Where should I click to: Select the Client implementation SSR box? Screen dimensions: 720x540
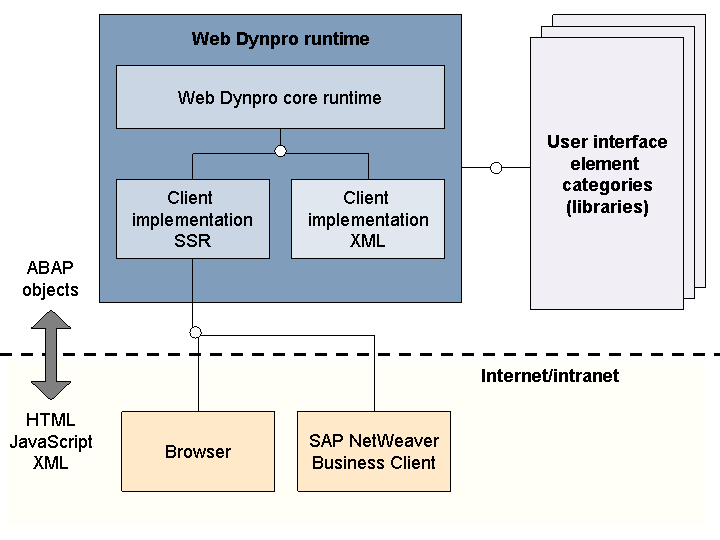192,219
